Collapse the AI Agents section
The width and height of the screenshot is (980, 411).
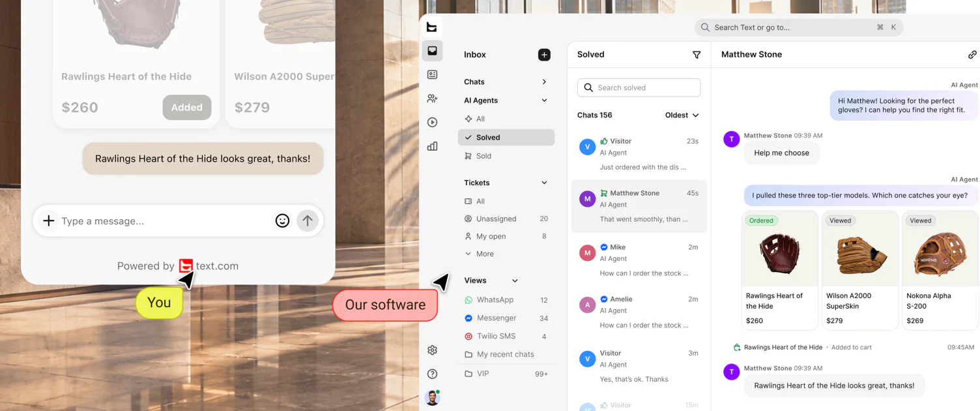pyautogui.click(x=544, y=100)
